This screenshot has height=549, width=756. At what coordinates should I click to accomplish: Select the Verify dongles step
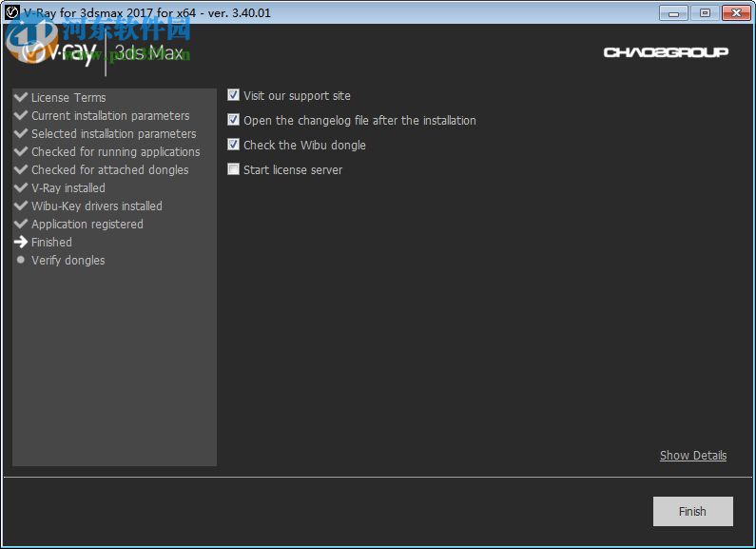[68, 261]
